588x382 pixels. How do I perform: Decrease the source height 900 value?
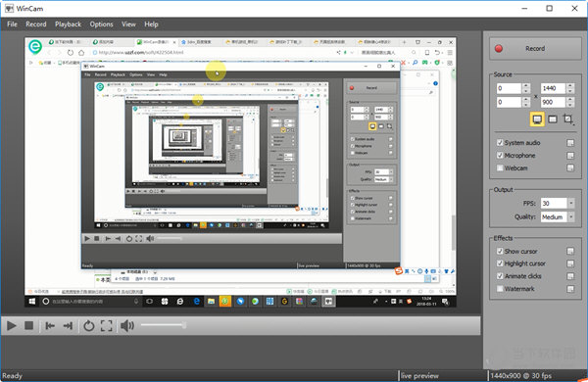(570, 105)
